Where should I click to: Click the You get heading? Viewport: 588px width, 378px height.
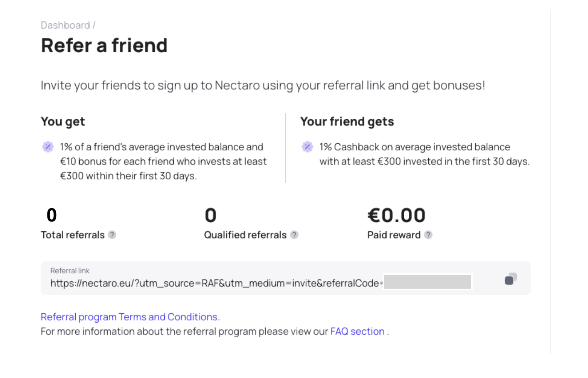pos(63,122)
